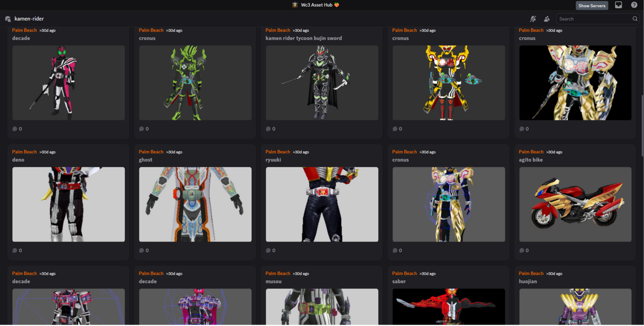
Task: Click comment icon on tycoon bujin sword post
Action: pyautogui.click(x=268, y=129)
